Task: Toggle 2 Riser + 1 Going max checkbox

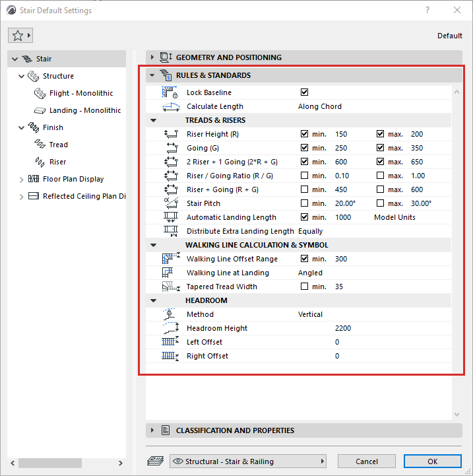Action: click(x=380, y=162)
